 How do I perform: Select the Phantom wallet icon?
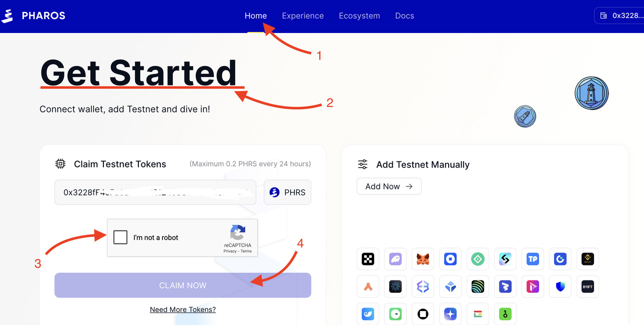point(395,259)
